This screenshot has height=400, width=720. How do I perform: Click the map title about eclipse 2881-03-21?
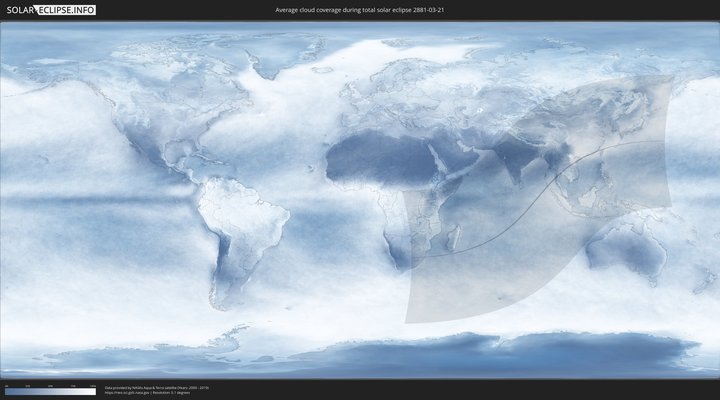[359, 10]
